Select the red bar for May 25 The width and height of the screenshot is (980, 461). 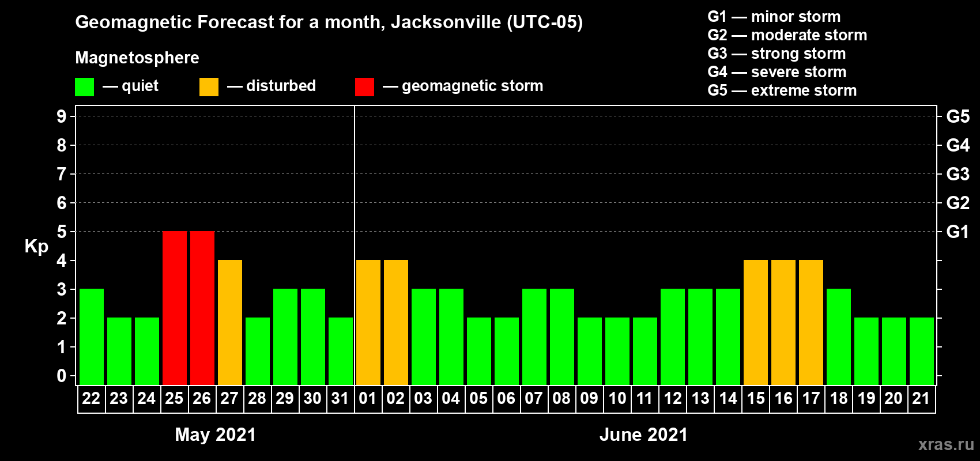(x=175, y=308)
